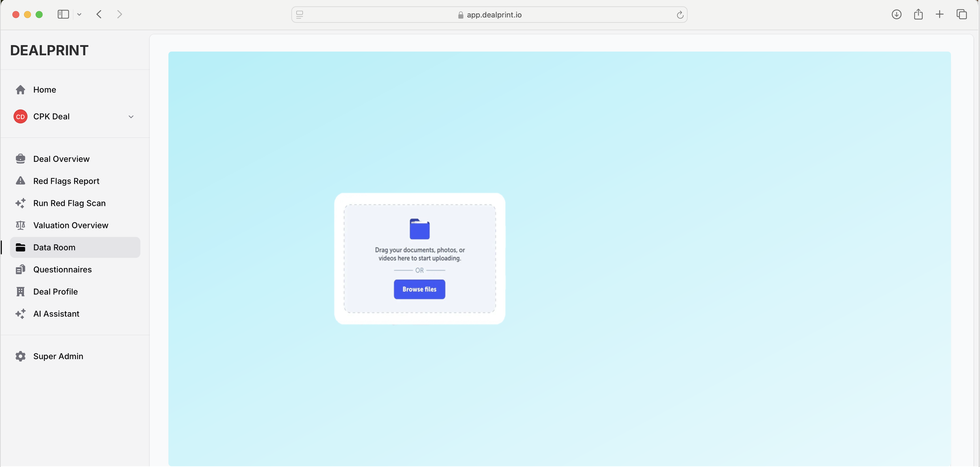
Task: Select the Questionnaires menu item
Action: pos(62,269)
